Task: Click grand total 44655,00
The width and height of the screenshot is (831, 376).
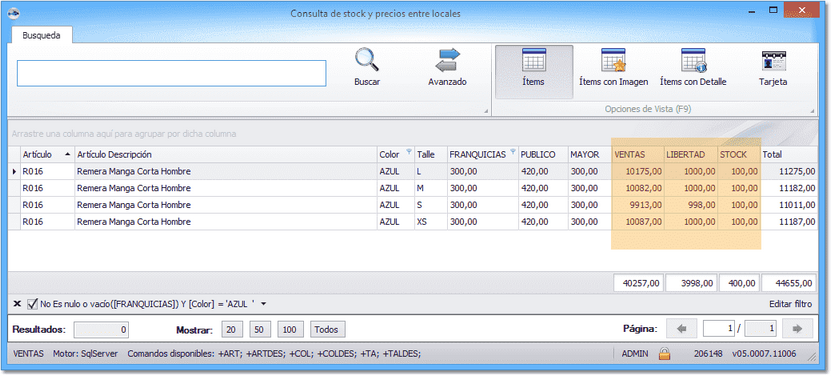Action: pyautogui.click(x=789, y=283)
